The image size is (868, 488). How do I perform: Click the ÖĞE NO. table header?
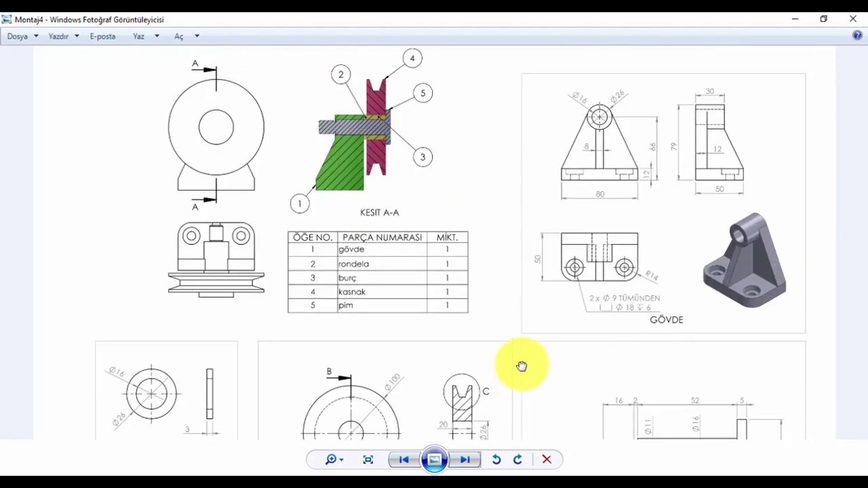313,237
